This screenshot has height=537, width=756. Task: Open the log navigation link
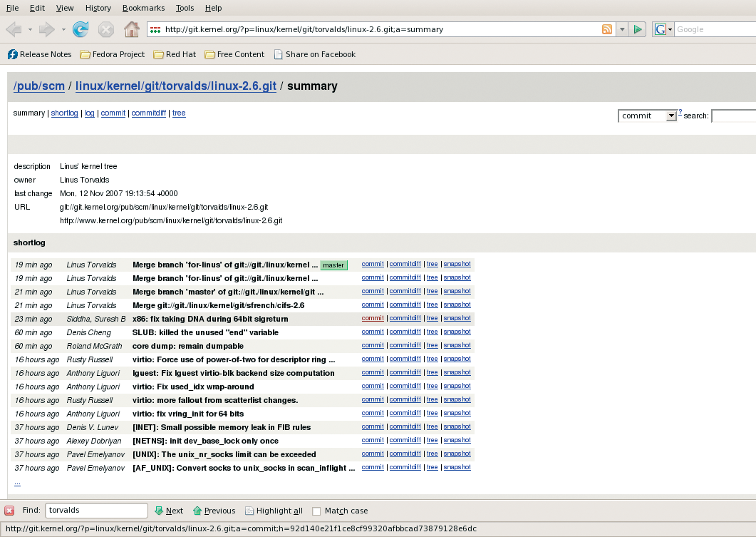point(90,113)
